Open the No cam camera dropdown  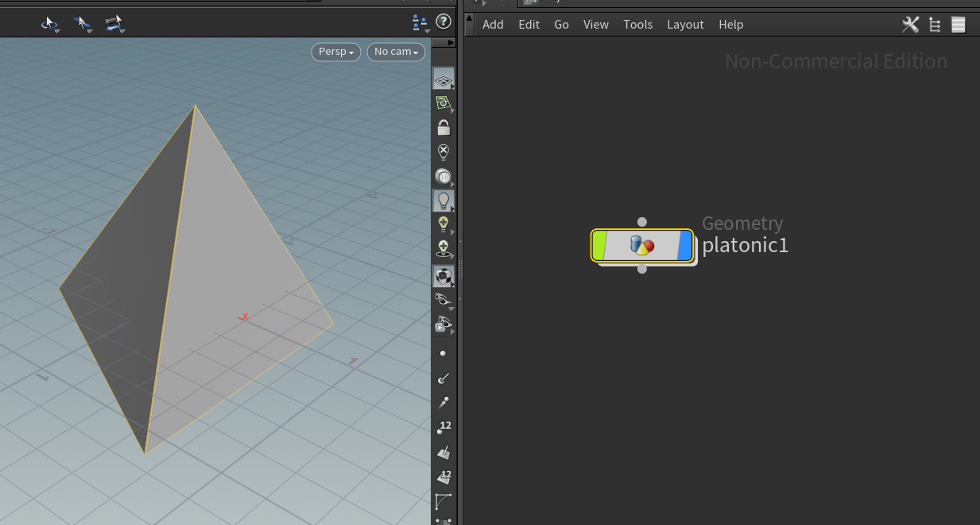pos(395,51)
